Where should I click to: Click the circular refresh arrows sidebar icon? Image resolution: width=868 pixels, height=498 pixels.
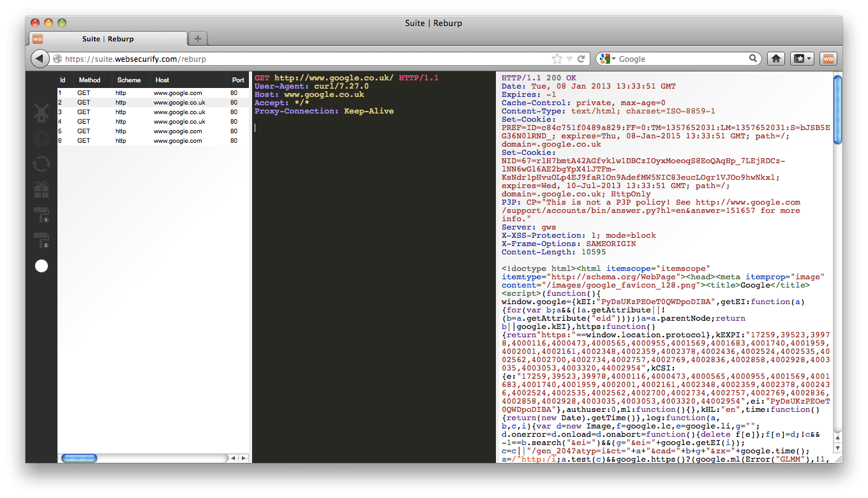[x=41, y=164]
